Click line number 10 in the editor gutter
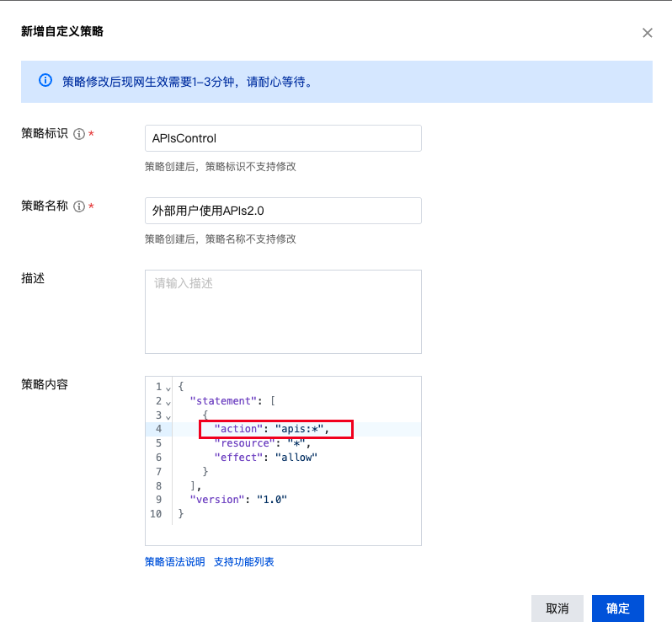 (x=156, y=514)
